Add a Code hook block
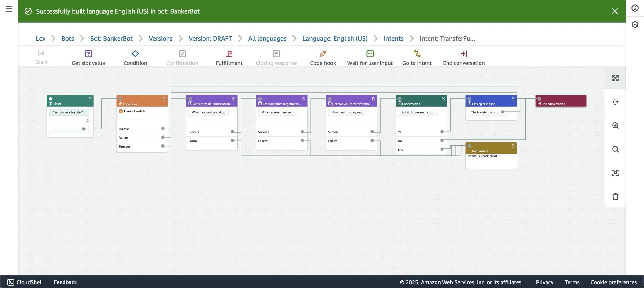Image resolution: width=644 pixels, height=288 pixels. 323,58
